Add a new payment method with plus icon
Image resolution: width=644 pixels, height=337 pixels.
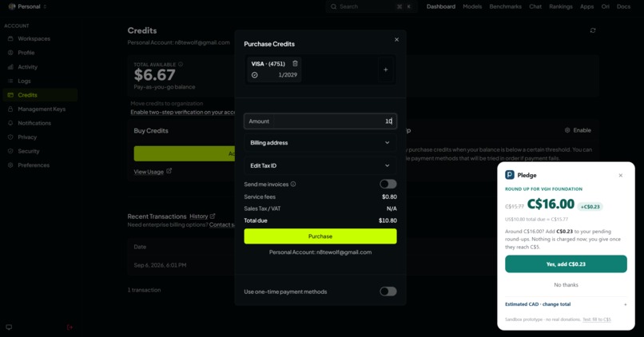386,69
